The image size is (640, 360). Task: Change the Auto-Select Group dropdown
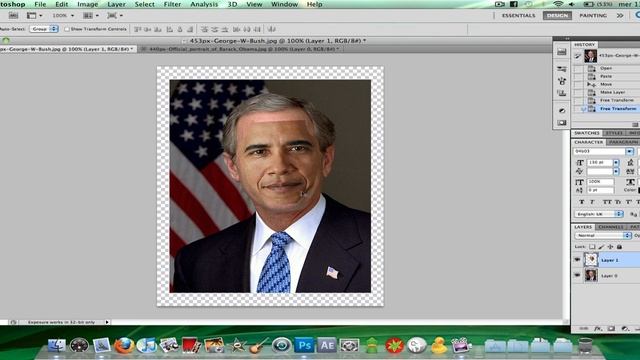click(x=44, y=29)
